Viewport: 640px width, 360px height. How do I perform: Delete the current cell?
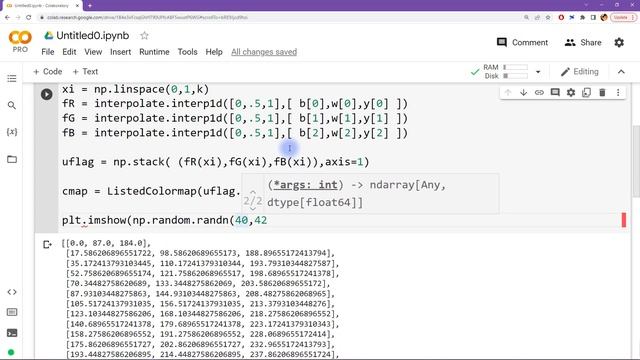point(602,93)
